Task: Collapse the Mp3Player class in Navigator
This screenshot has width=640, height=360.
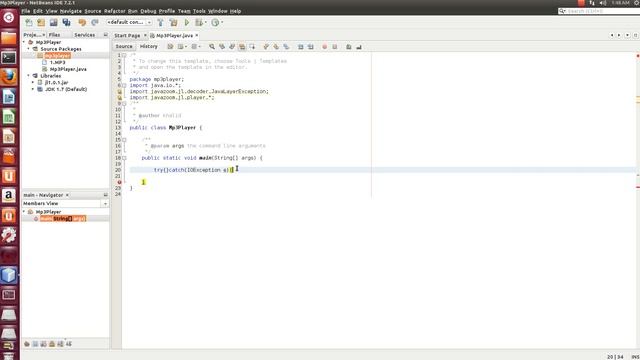Action: (24, 212)
